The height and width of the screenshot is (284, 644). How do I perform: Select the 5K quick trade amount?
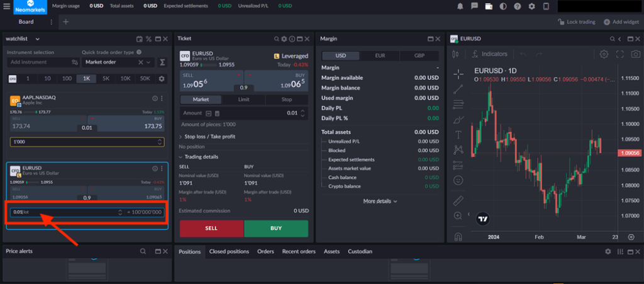106,79
